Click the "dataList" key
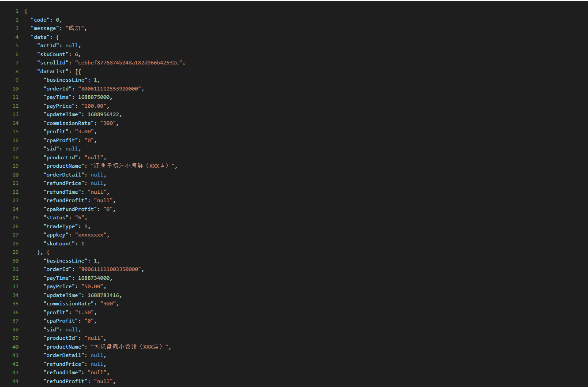The width and height of the screenshot is (588, 387). click(x=53, y=71)
